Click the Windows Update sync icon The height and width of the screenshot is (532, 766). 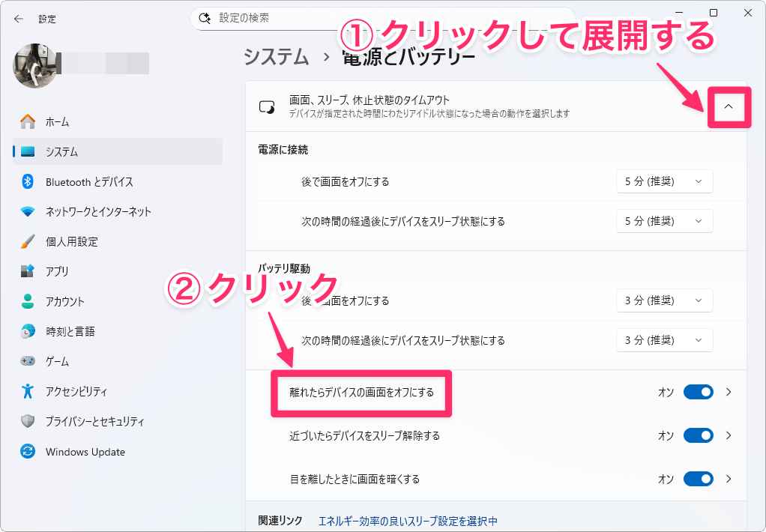click(28, 452)
